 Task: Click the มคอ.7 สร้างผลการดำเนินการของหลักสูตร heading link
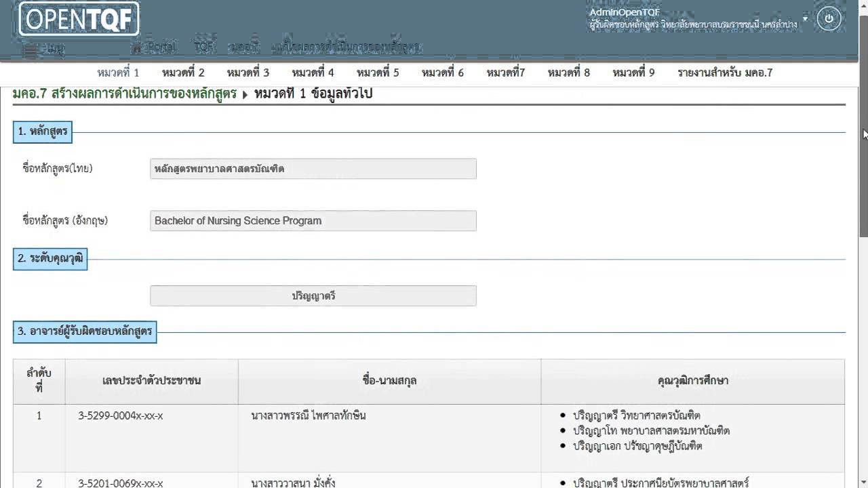[x=124, y=94]
